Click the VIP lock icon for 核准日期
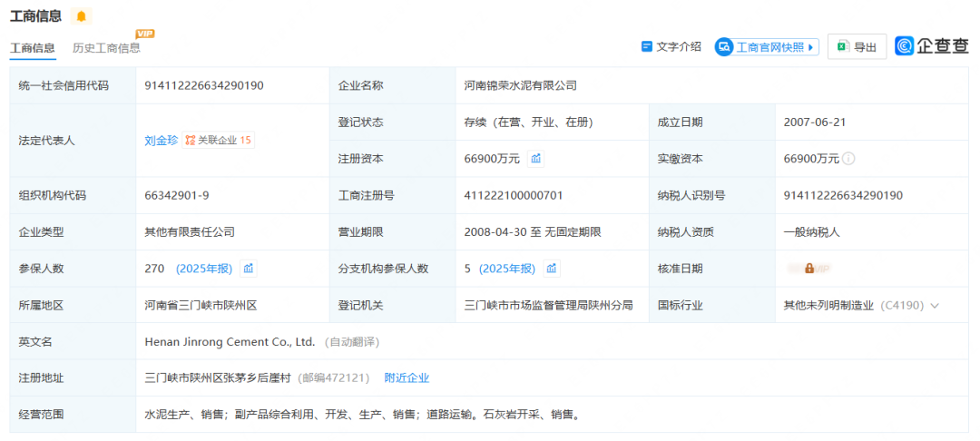The height and width of the screenshot is (441, 980). 808,269
